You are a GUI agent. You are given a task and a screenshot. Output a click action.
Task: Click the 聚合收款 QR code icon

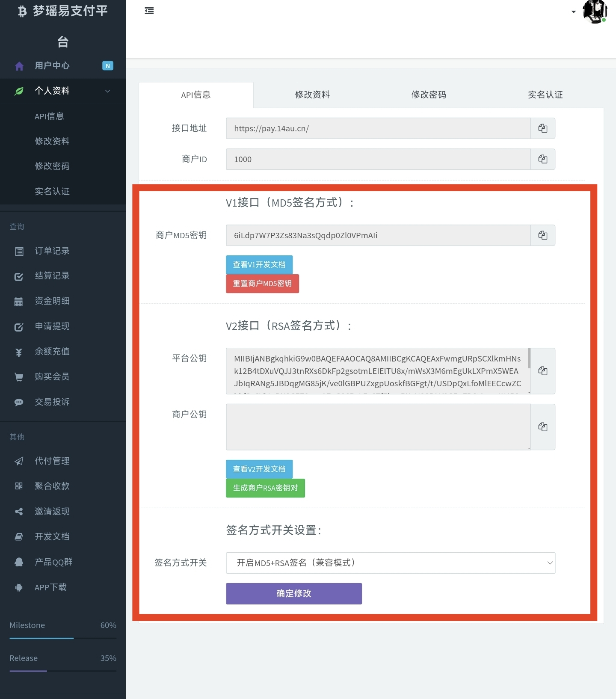(x=19, y=486)
